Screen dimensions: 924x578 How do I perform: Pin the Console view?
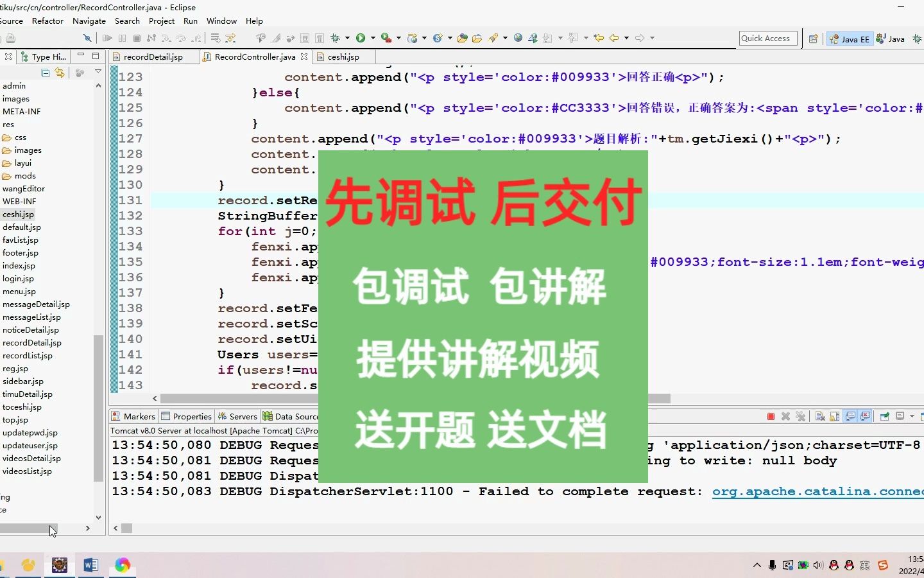pyautogui.click(x=884, y=416)
